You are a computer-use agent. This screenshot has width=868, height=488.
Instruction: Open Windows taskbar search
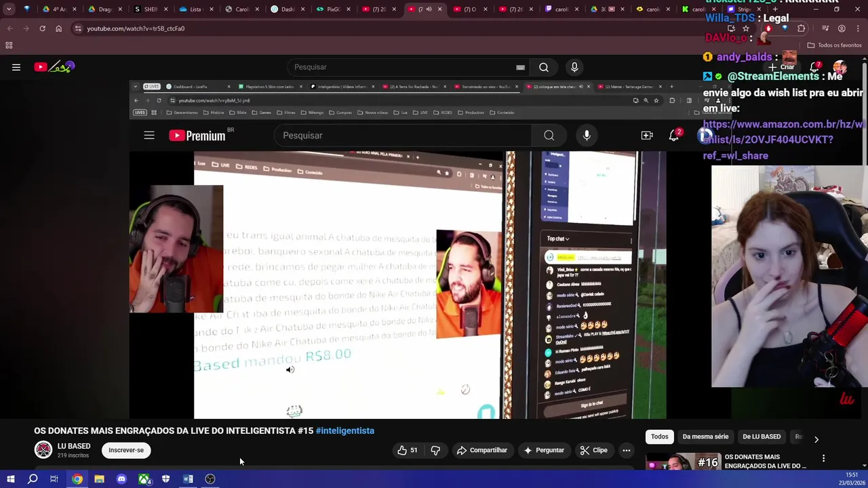pos(33,479)
